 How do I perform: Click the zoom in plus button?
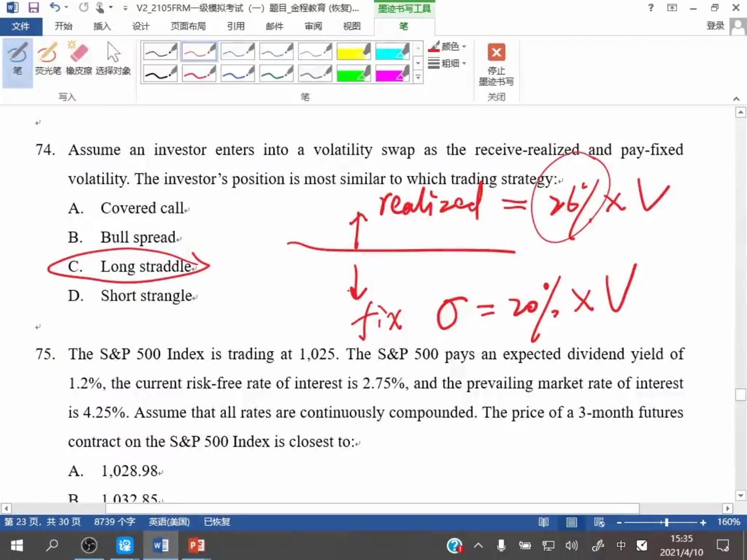(x=703, y=522)
